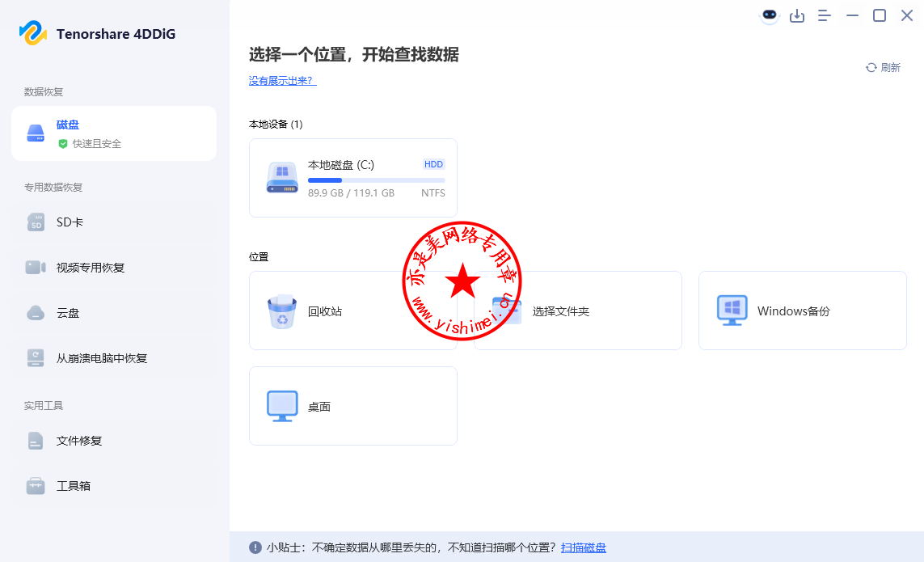Choose 从崩溃电脑中恢复 option
This screenshot has width=924, height=562.
(x=114, y=358)
